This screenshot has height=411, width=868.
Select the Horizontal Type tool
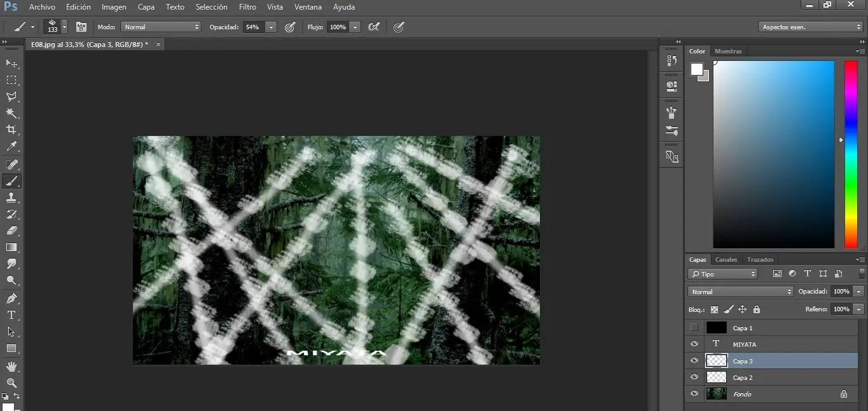(11, 314)
